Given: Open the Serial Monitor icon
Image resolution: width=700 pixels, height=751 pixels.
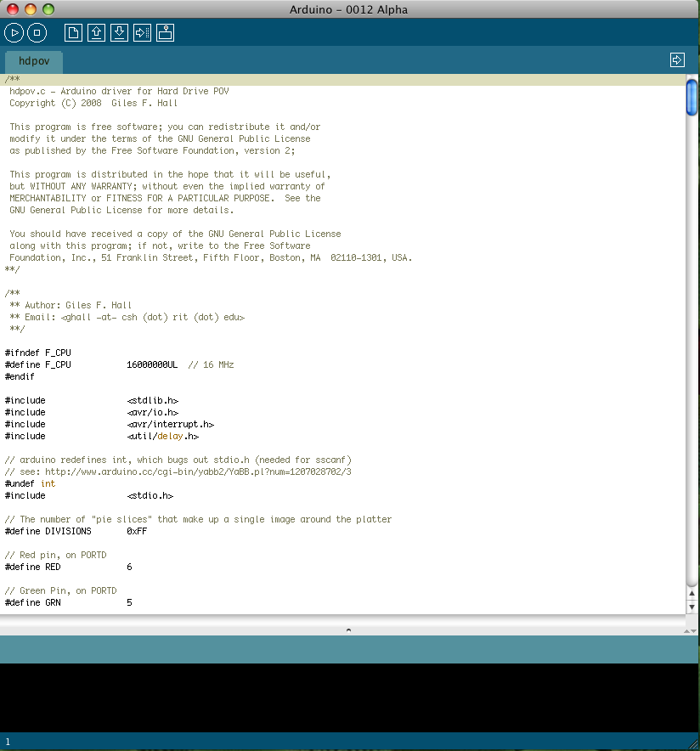Looking at the screenshot, I should (x=165, y=33).
